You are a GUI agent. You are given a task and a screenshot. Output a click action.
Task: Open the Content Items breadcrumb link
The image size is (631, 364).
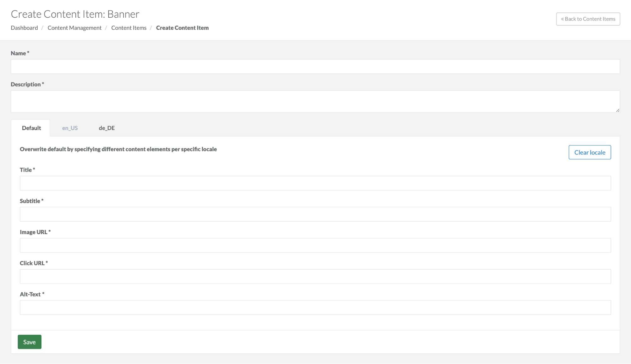[x=129, y=28]
